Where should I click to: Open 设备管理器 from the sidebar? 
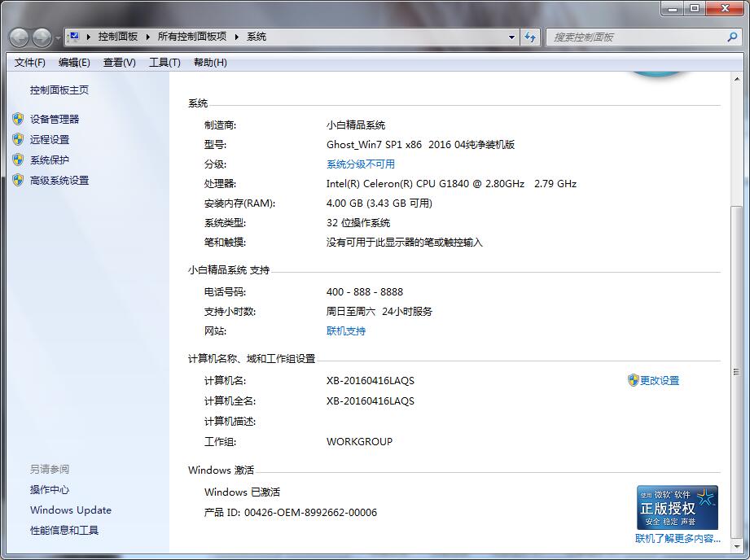51,119
